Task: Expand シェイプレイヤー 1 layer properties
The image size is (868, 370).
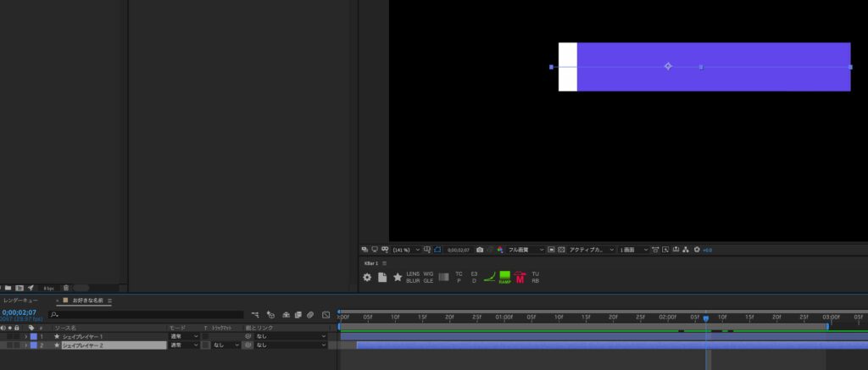Action: tap(25, 336)
